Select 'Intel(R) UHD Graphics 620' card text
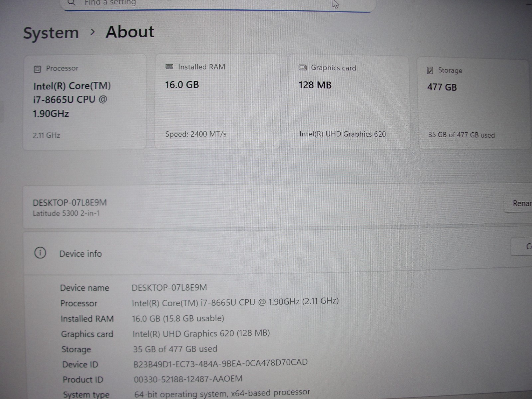Viewport: 532px width, 399px height. click(342, 134)
